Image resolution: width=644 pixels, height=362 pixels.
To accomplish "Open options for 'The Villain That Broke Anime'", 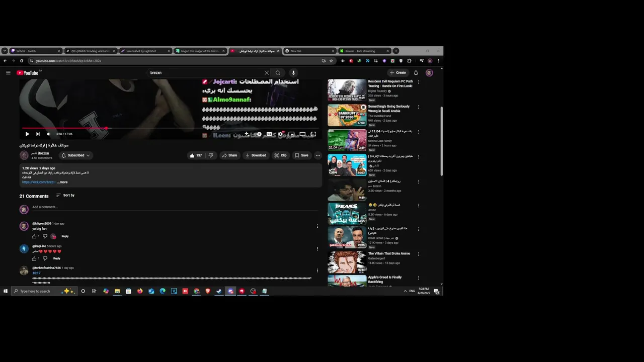I will click(419, 254).
